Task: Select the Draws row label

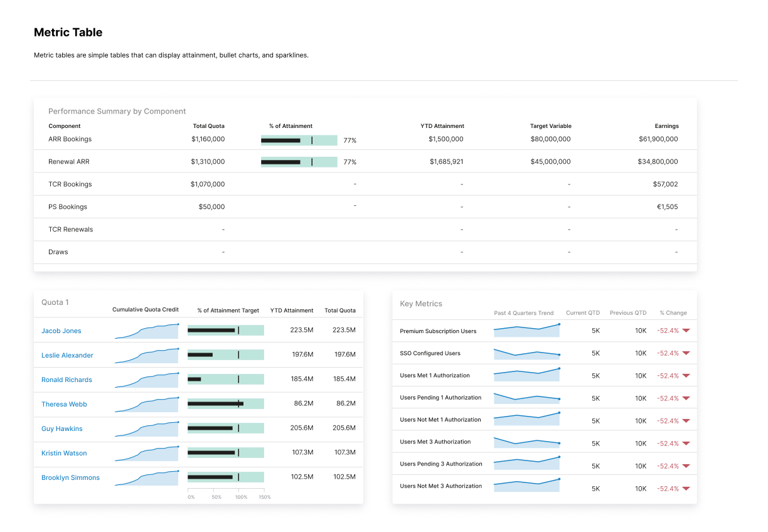Action: point(58,252)
